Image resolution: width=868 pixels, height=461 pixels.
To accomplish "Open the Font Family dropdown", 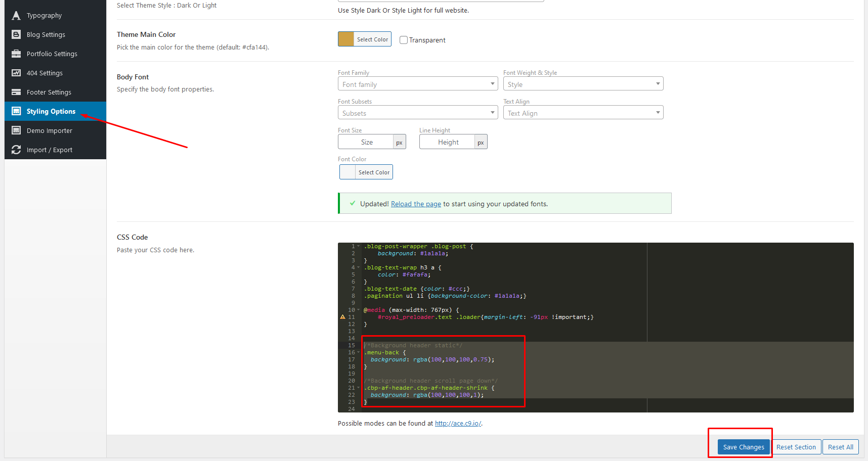I will [418, 84].
